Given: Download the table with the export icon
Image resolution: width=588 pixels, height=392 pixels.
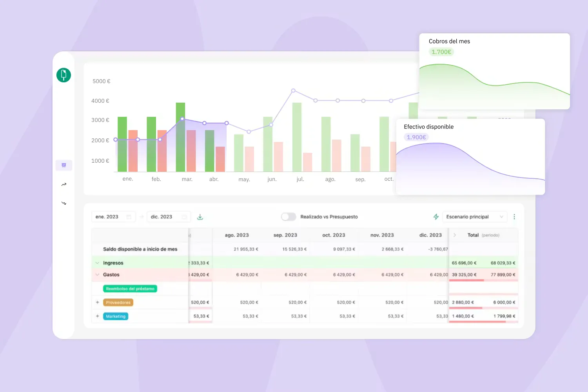Looking at the screenshot, I should 200,217.
